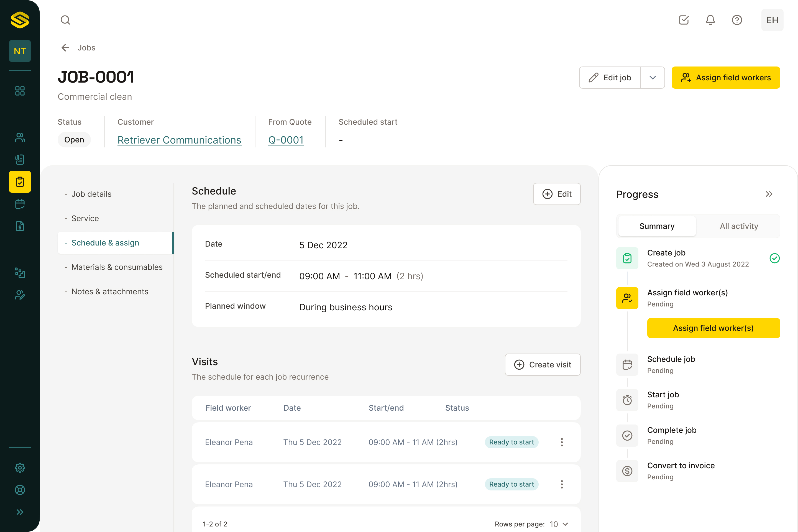The image size is (798, 532).
Task: Open the notifications bell
Action: 710,20
